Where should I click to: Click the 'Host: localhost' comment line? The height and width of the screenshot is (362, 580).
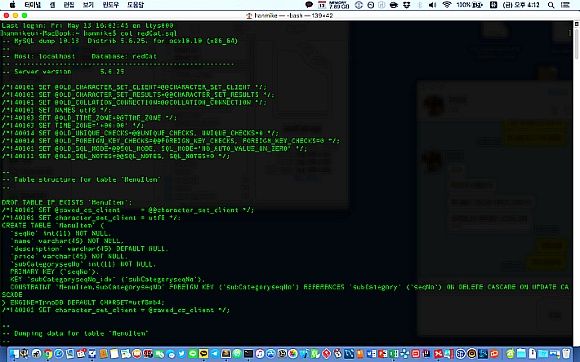pyautogui.click(x=79, y=56)
